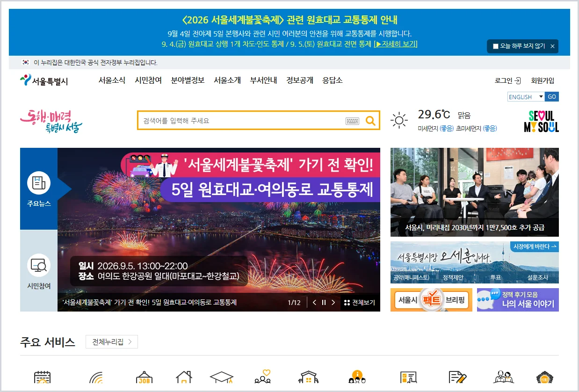Open the 정보공개 menu

pos(300,80)
